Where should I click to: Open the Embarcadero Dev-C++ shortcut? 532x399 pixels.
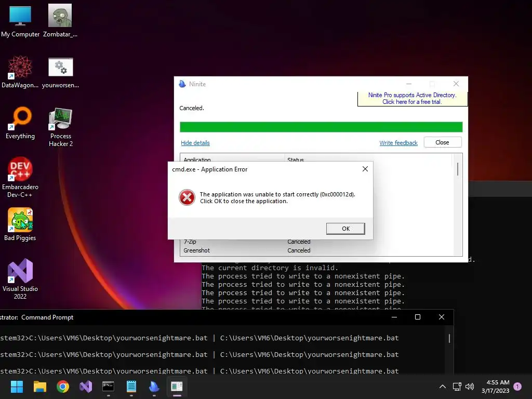(x=20, y=177)
